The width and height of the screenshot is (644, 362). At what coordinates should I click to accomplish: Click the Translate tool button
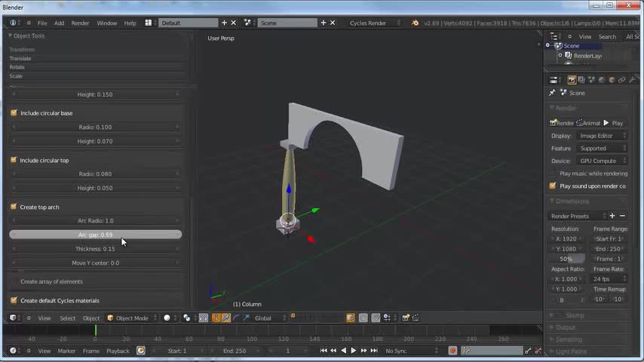(98, 58)
